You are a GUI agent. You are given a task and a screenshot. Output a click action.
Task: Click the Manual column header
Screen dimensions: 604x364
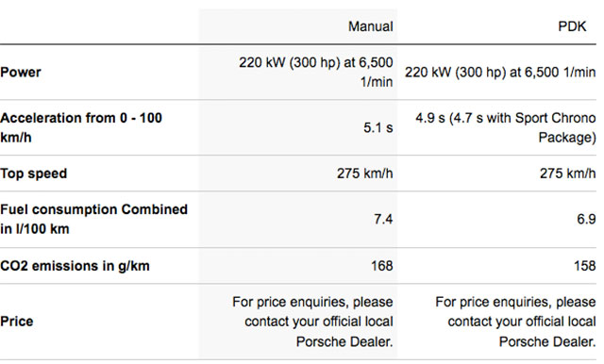(x=371, y=26)
